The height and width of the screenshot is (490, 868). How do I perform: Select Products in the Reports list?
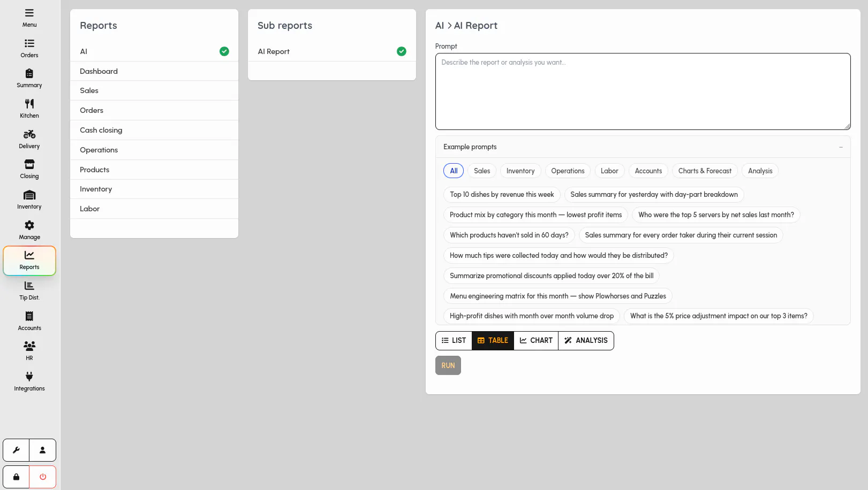click(154, 170)
